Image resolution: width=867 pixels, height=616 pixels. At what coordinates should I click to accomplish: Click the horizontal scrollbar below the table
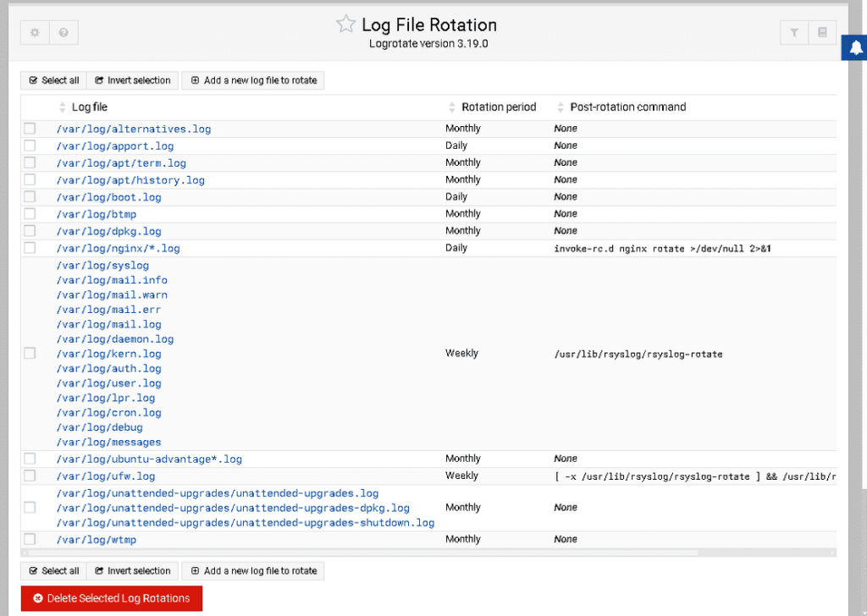click(x=356, y=553)
